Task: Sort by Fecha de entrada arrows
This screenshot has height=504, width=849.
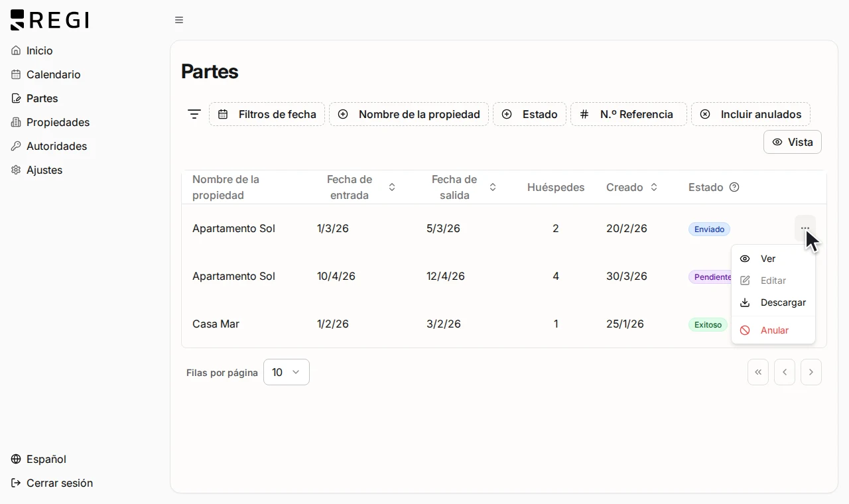Action: click(392, 187)
